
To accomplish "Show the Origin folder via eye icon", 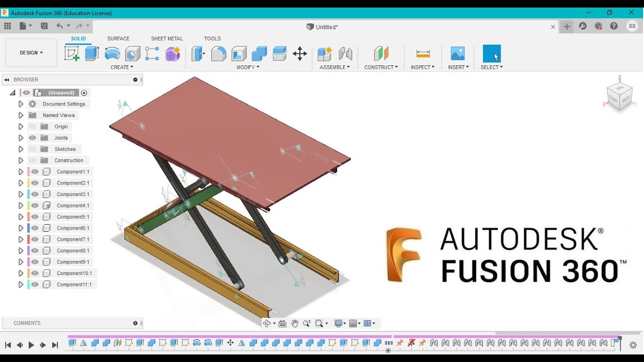I will pyautogui.click(x=33, y=127).
